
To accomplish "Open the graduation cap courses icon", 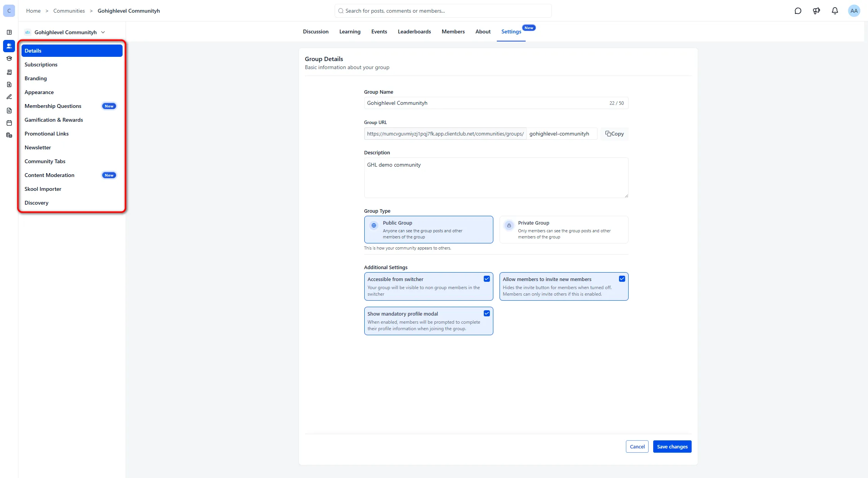I will (x=9, y=59).
